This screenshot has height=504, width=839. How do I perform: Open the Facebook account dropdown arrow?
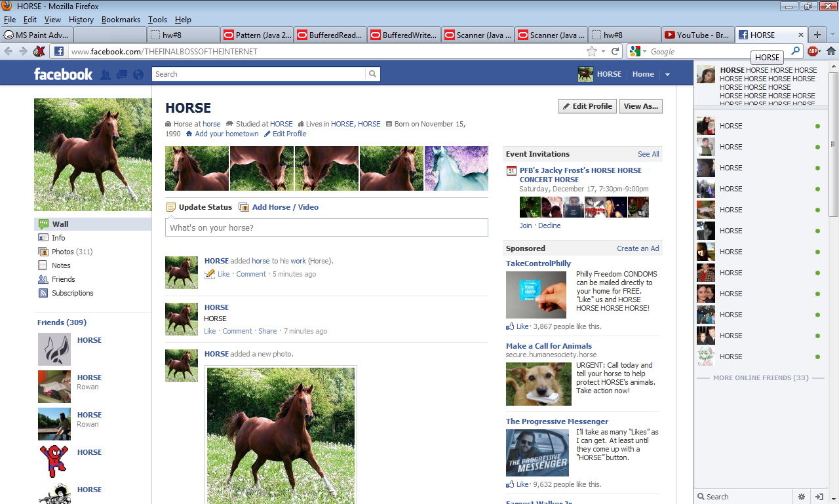[667, 75]
